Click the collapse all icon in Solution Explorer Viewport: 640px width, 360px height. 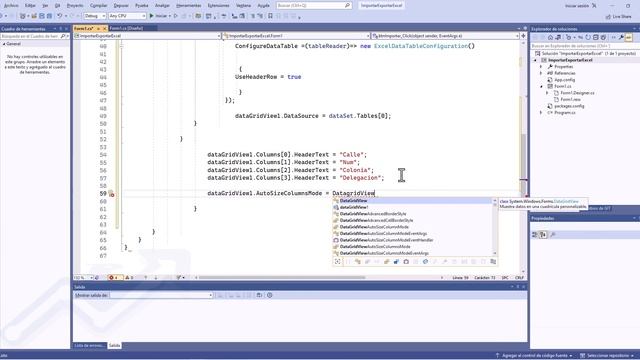tap(596, 37)
